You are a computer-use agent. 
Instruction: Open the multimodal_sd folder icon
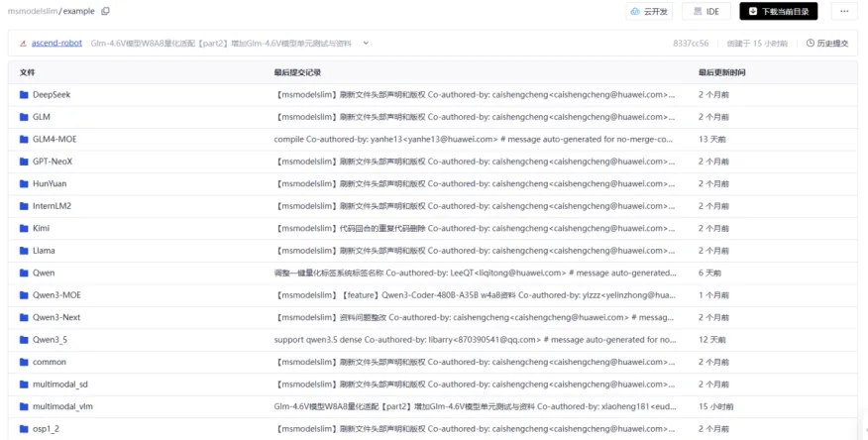click(x=24, y=385)
